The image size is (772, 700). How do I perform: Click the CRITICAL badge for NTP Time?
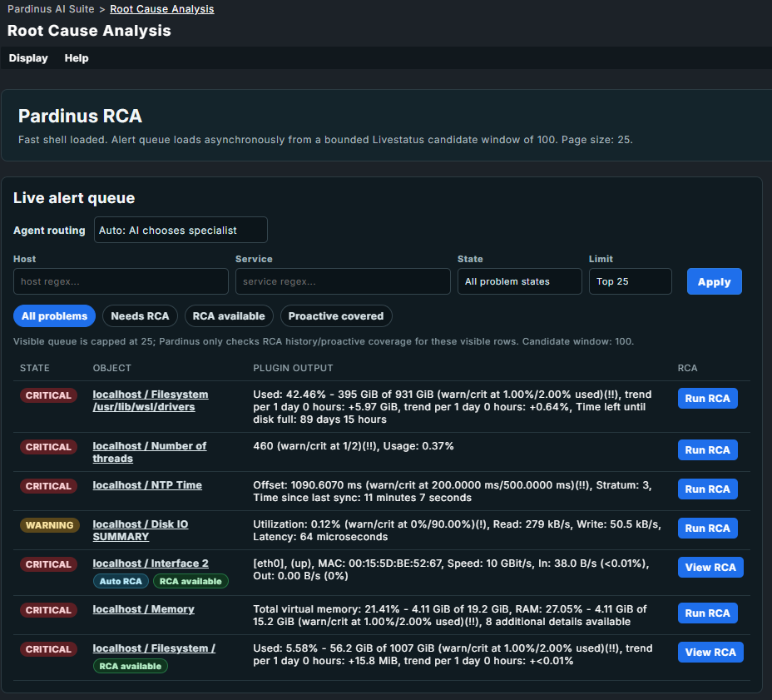pos(48,486)
